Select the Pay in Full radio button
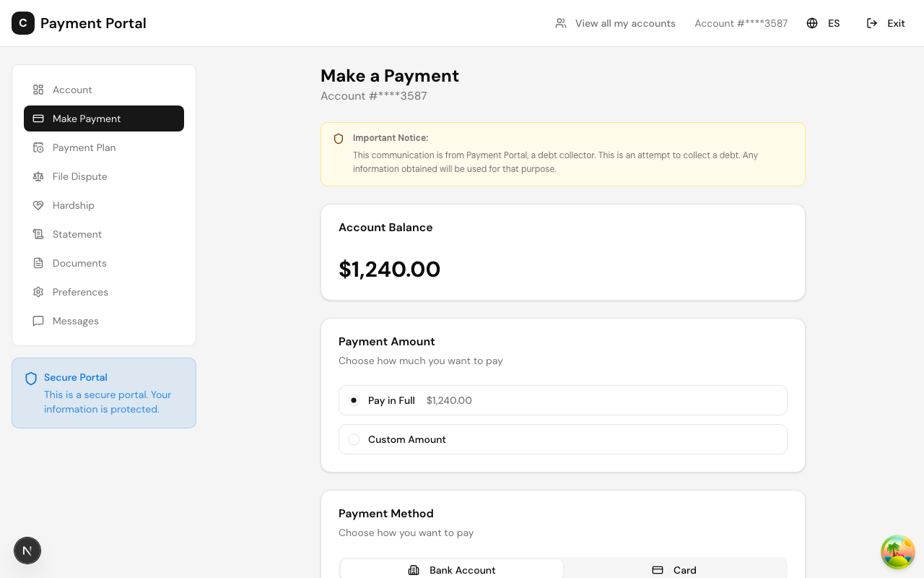This screenshot has width=924, height=578. (x=354, y=400)
